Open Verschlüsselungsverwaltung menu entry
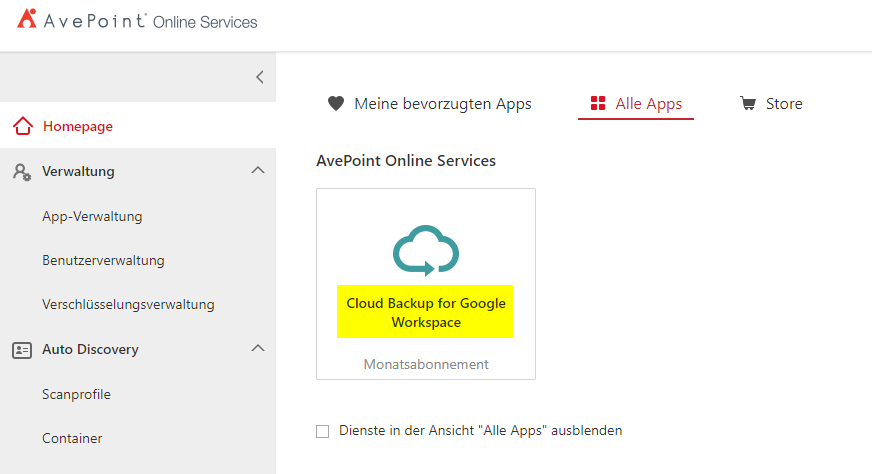872x474 pixels. [x=128, y=305]
